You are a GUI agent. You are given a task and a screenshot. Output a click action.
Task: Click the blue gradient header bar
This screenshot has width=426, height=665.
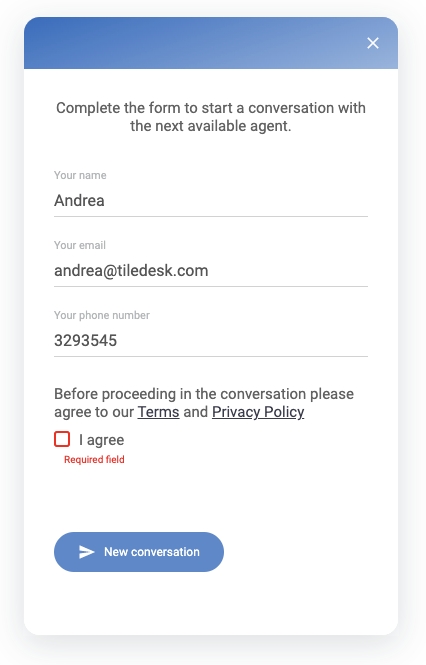(211, 43)
